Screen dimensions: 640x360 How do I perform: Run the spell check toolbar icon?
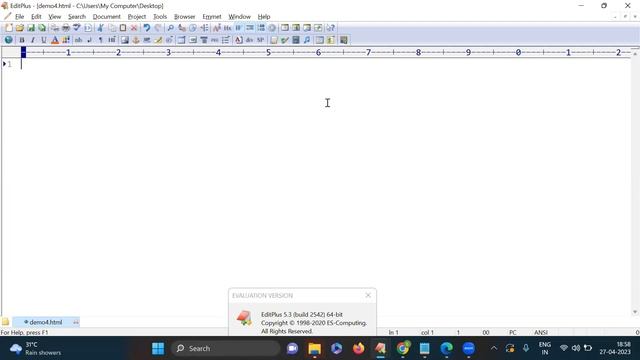[76, 28]
